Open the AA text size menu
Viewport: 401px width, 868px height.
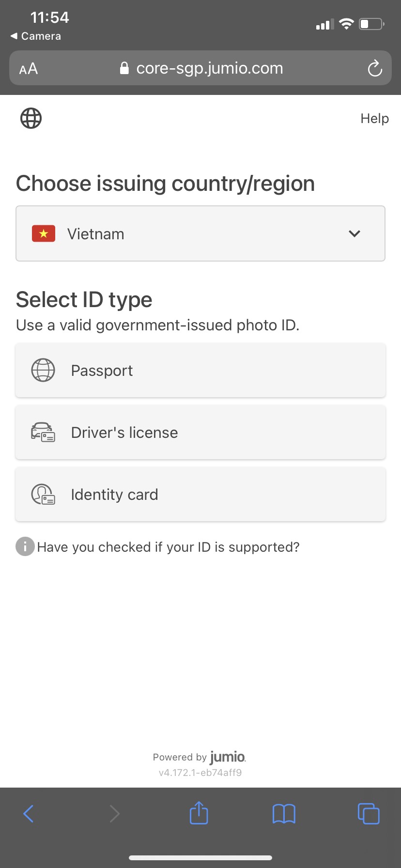[29, 69]
